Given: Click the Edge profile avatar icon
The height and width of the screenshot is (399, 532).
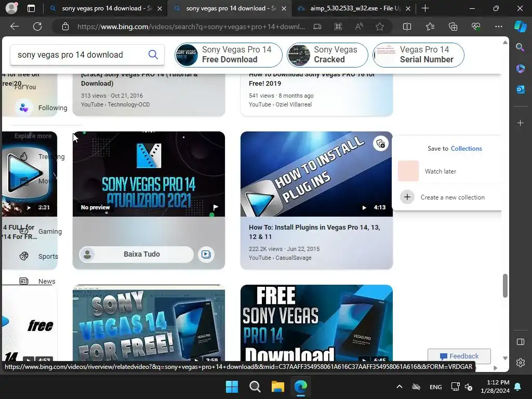Looking at the screenshot, I should [x=11, y=8].
